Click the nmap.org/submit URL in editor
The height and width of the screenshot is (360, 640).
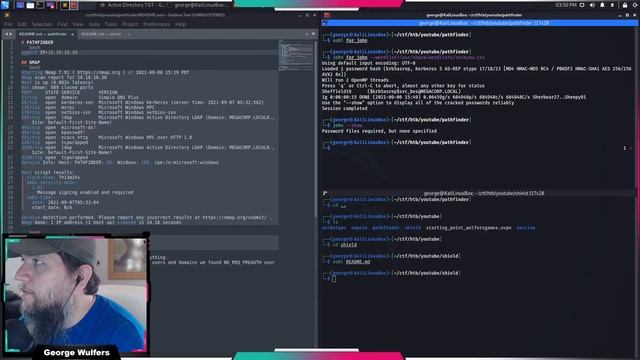coord(234,218)
